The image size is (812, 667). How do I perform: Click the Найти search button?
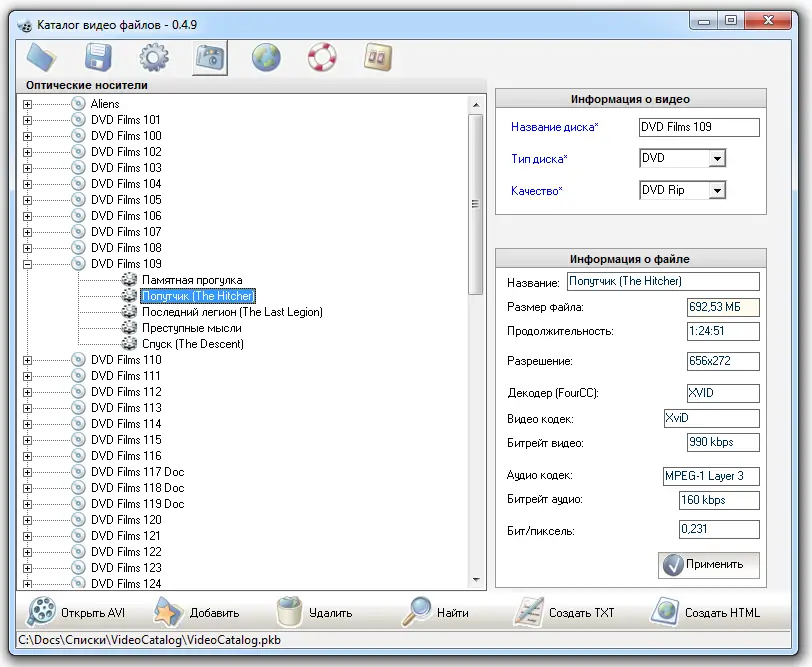pos(435,612)
